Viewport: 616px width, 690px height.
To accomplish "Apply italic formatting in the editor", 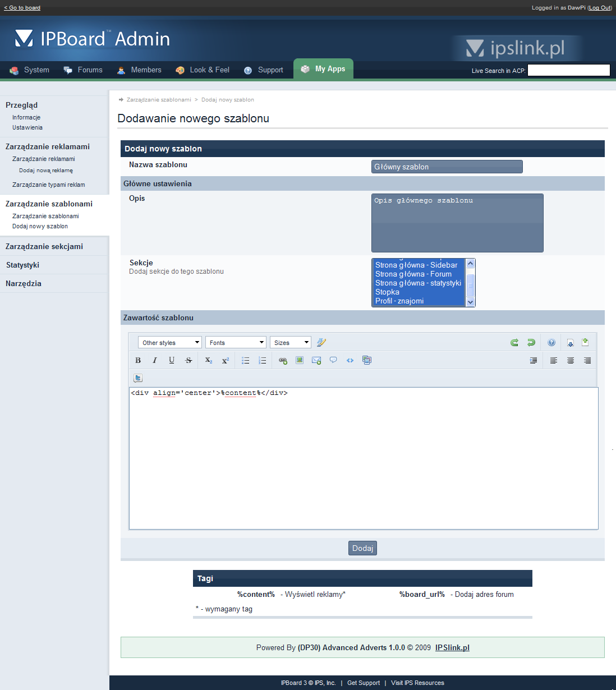I will click(155, 360).
